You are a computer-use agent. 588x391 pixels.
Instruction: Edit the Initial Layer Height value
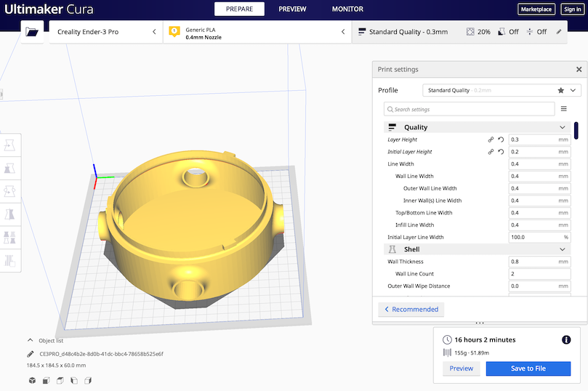(x=539, y=152)
